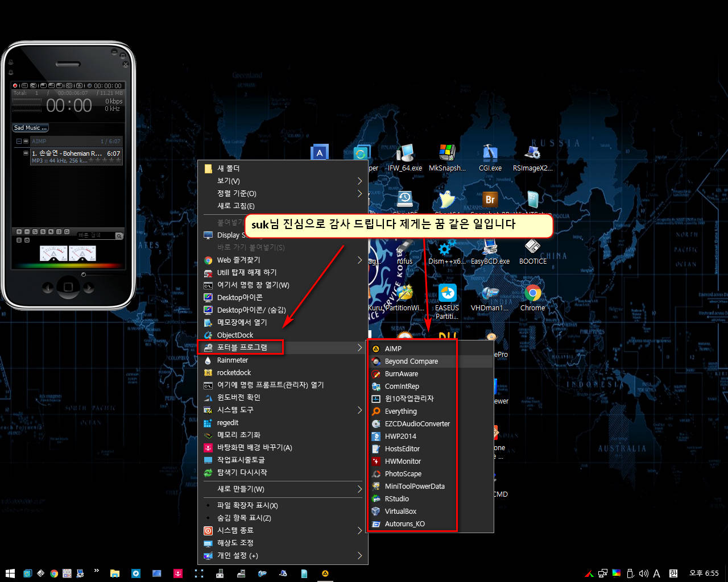Start RStudio from the portable list

pos(430,499)
